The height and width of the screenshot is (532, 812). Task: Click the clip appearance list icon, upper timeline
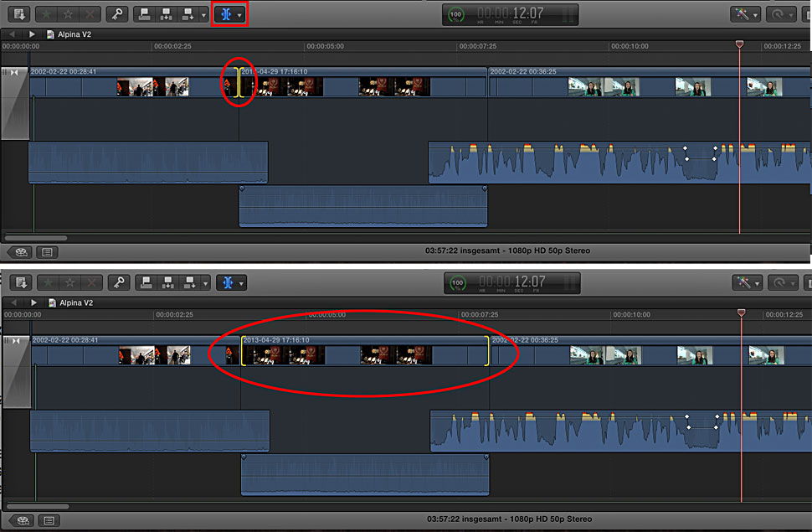pos(47,252)
